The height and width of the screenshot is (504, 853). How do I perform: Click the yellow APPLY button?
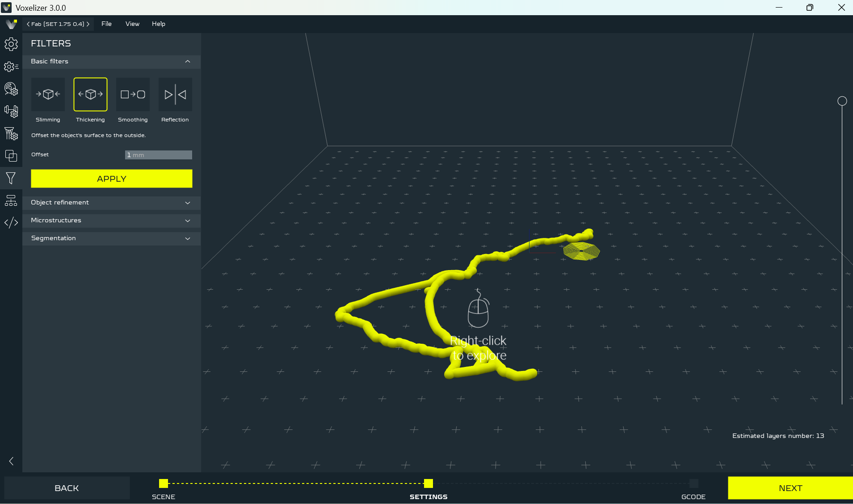coord(112,179)
